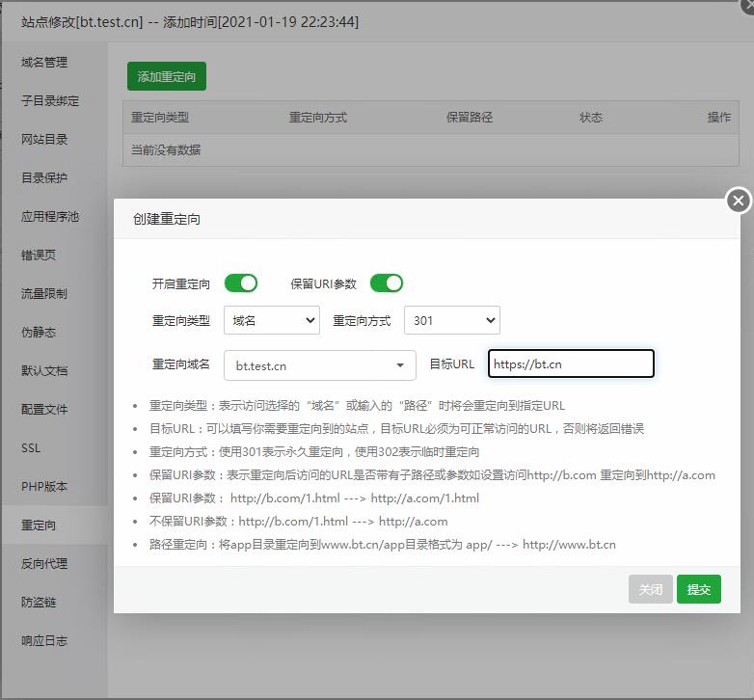Click help line 不保留URI参数 example

298,522
